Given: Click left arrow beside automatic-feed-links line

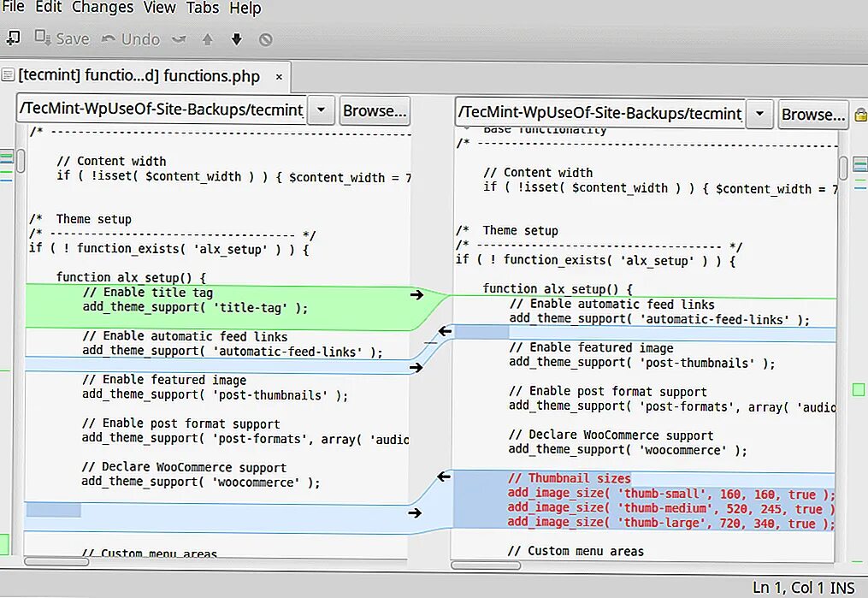Looking at the screenshot, I should (445, 331).
